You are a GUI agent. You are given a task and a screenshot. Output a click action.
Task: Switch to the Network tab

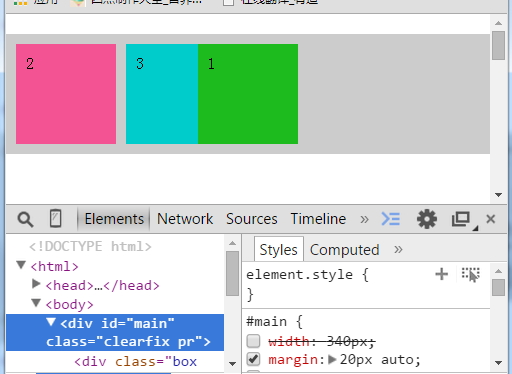pyautogui.click(x=185, y=219)
